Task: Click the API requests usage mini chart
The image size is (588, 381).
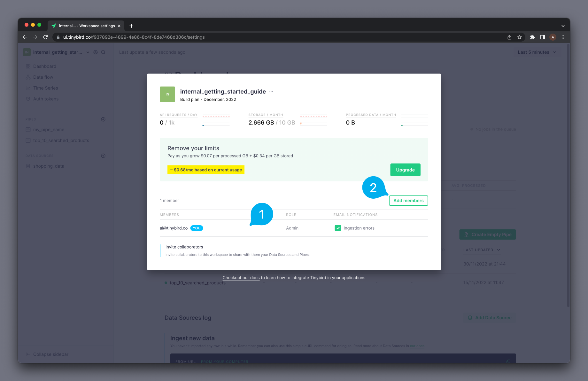Action: tap(216, 121)
